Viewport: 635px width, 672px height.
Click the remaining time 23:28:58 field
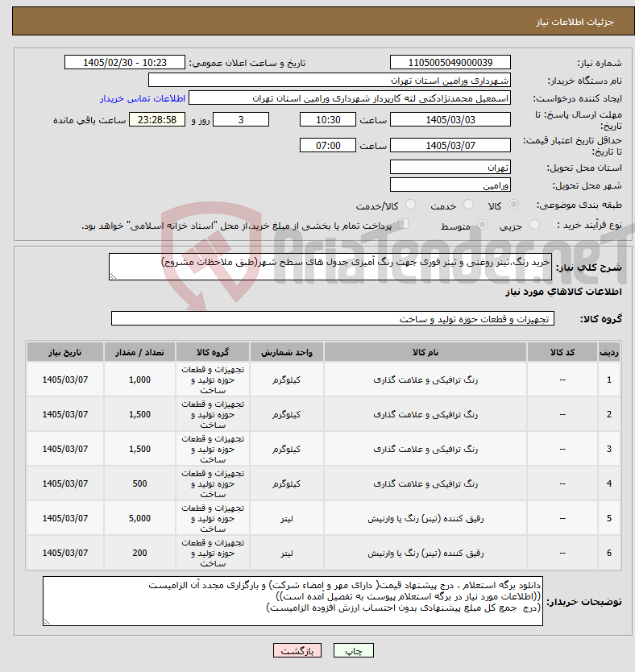(x=157, y=119)
